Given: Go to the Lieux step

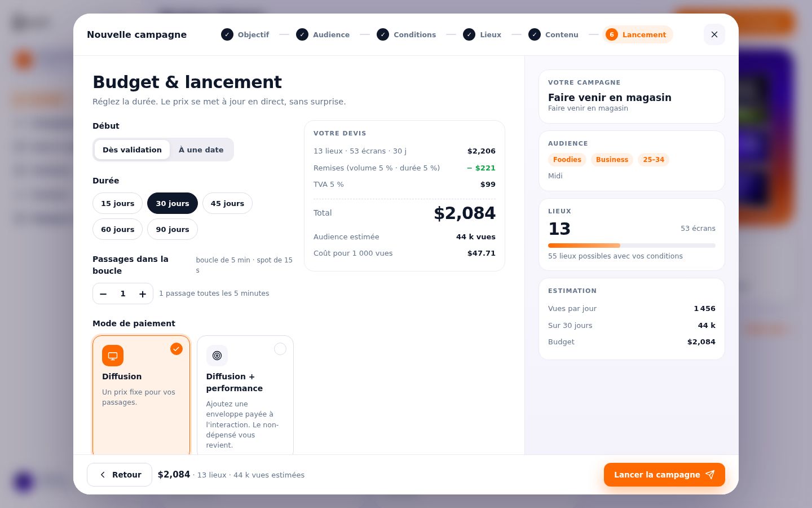Looking at the screenshot, I should 482,34.
